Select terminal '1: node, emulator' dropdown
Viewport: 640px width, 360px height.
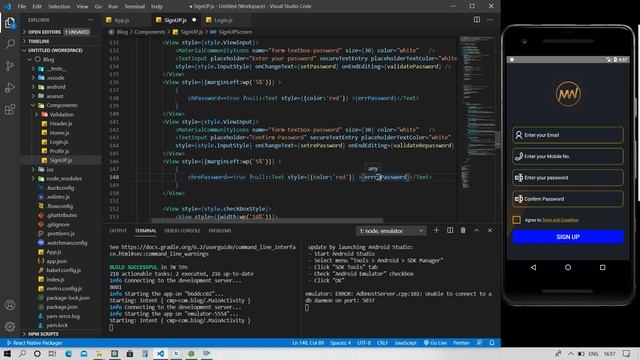pyautogui.click(x=391, y=231)
